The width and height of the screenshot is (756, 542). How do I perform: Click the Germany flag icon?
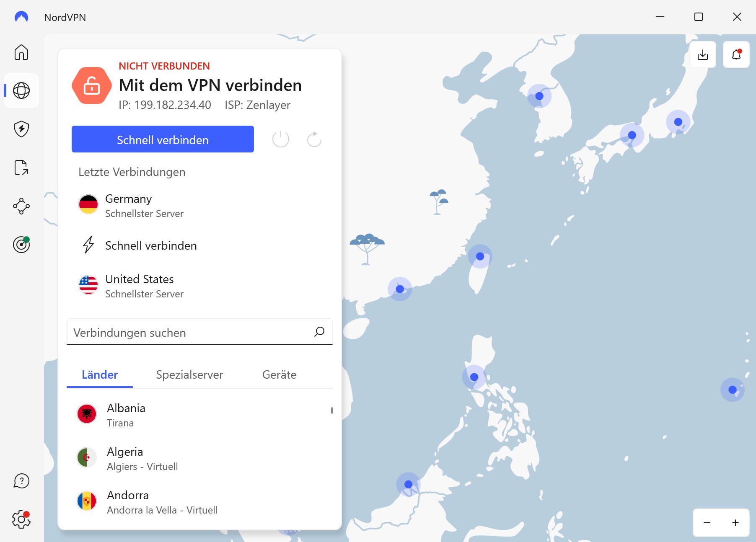pyautogui.click(x=88, y=204)
